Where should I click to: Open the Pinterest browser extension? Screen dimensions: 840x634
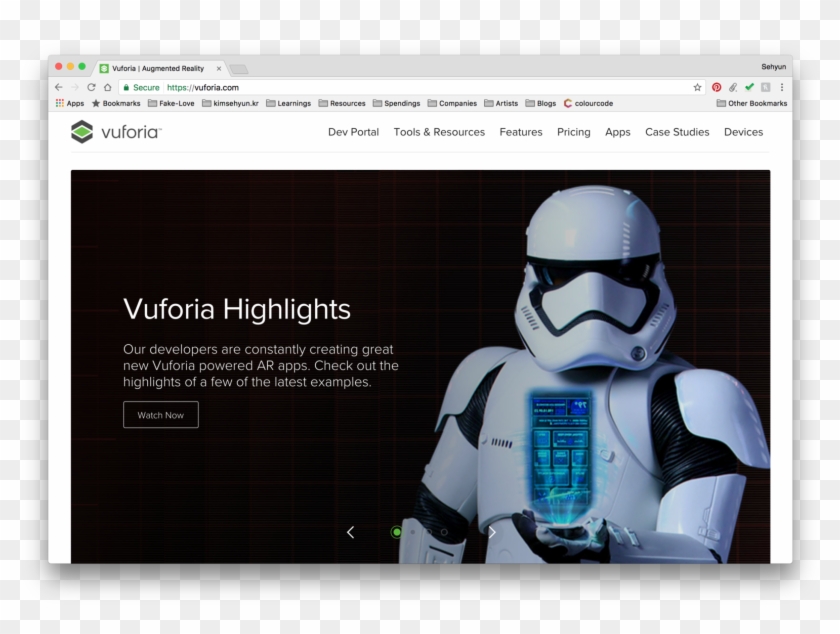pos(718,87)
